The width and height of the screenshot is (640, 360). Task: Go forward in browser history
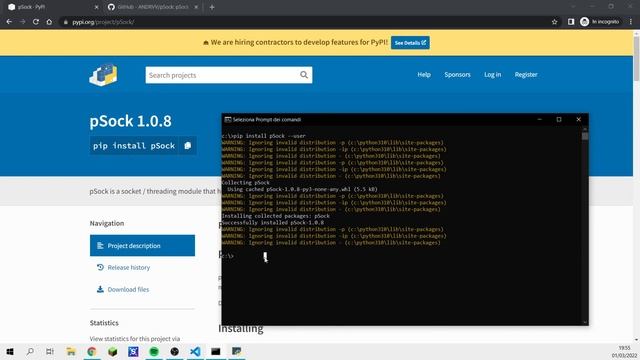pos(22,22)
